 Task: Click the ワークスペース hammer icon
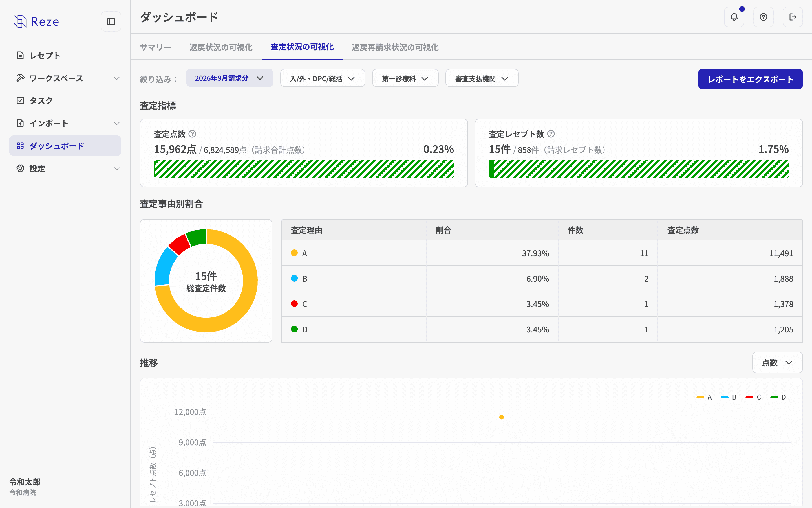tap(20, 78)
